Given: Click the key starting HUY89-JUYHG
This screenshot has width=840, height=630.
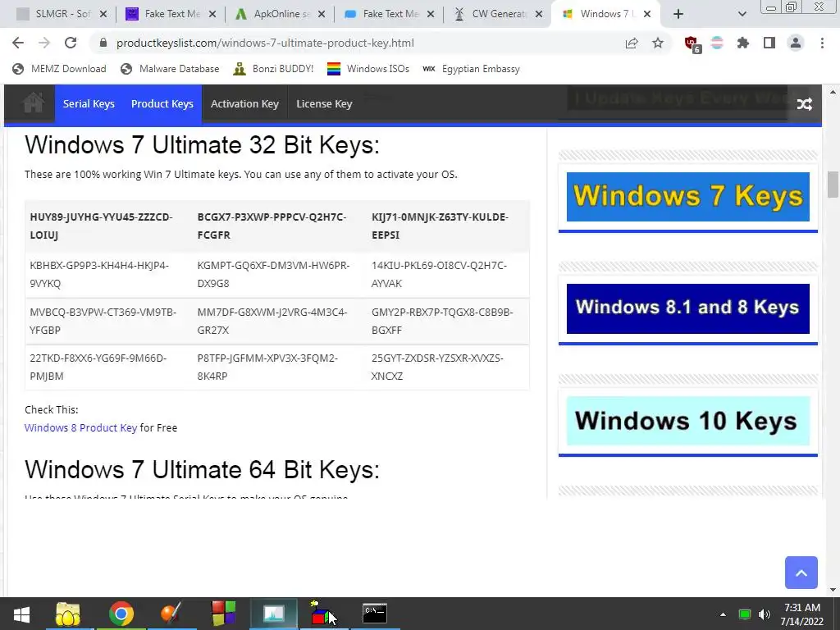Looking at the screenshot, I should pos(101,226).
